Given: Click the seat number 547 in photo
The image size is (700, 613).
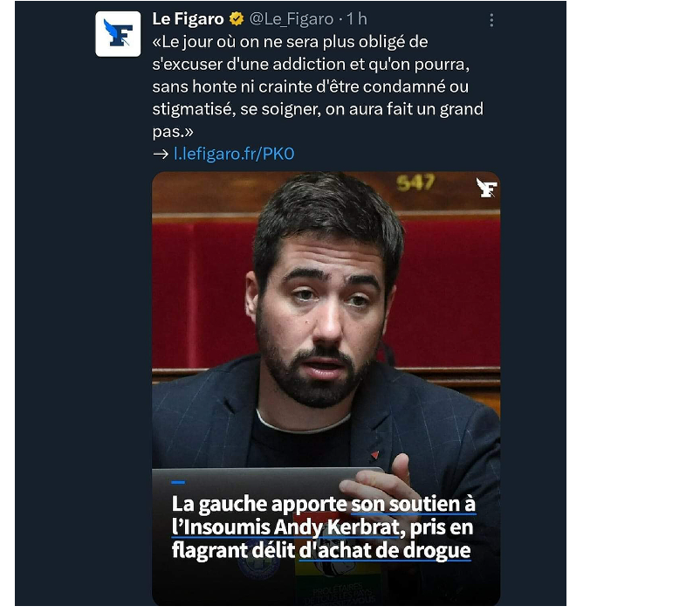Looking at the screenshot, I should click(415, 183).
